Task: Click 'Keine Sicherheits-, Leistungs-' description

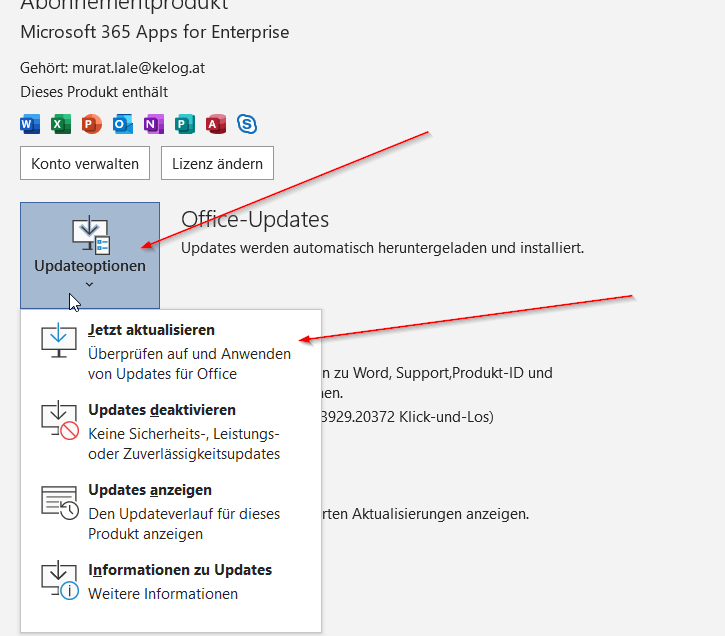Action: [184, 434]
